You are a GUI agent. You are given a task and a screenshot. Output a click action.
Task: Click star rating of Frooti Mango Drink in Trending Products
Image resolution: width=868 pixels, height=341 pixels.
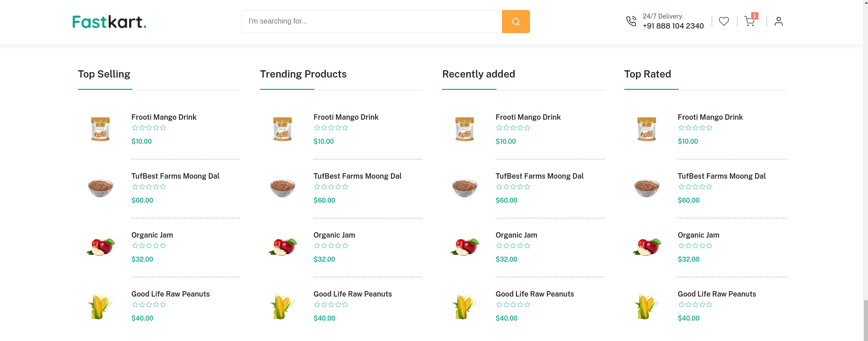[x=331, y=128]
